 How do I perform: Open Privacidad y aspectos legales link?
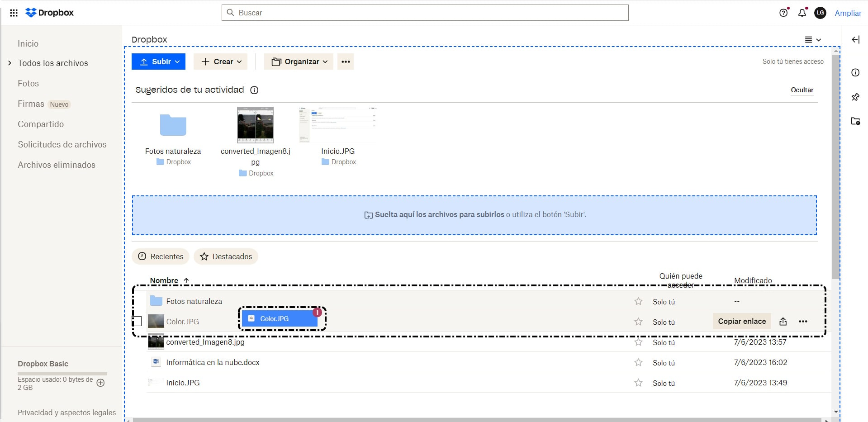click(x=66, y=413)
